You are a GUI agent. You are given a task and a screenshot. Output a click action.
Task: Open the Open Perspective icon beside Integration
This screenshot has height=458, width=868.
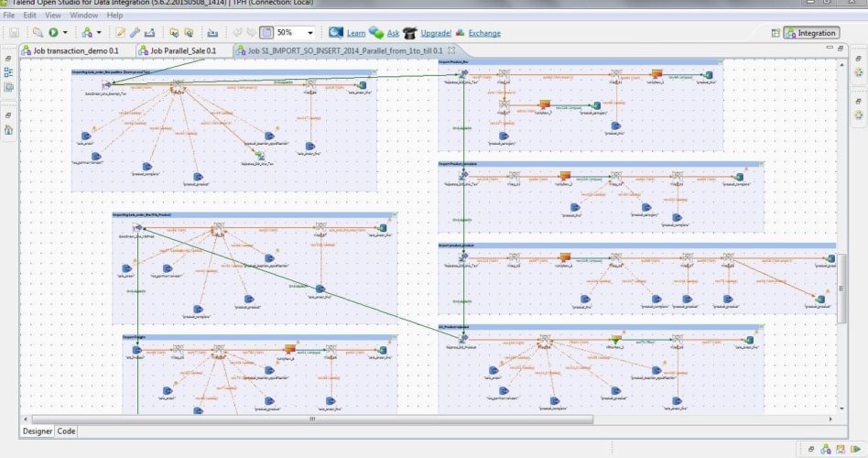coord(776,33)
